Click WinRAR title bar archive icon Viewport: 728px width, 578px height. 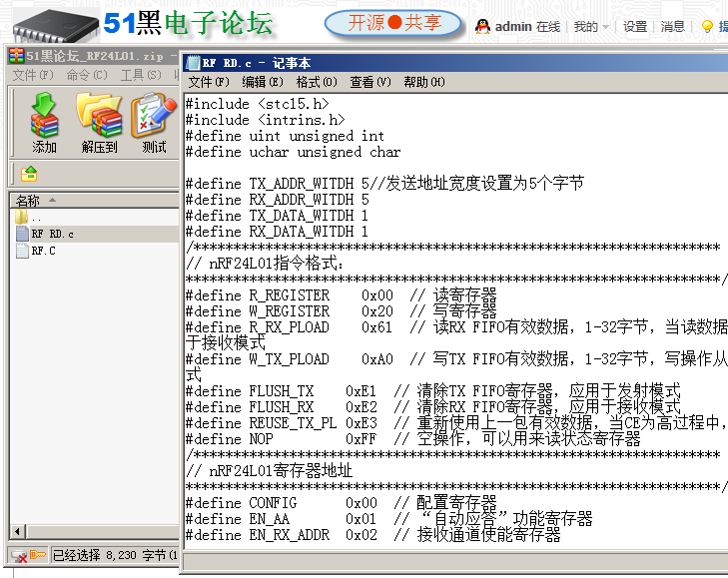[x=16, y=56]
